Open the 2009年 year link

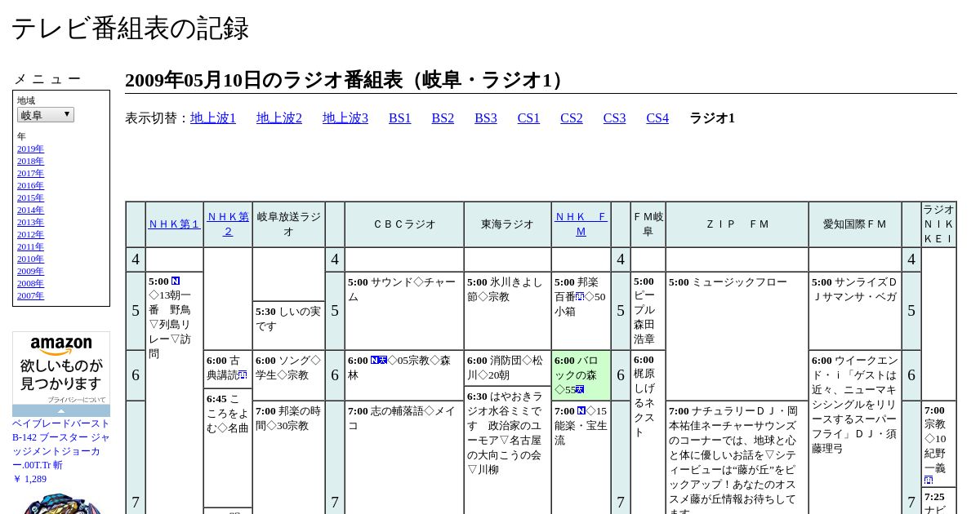(30, 271)
